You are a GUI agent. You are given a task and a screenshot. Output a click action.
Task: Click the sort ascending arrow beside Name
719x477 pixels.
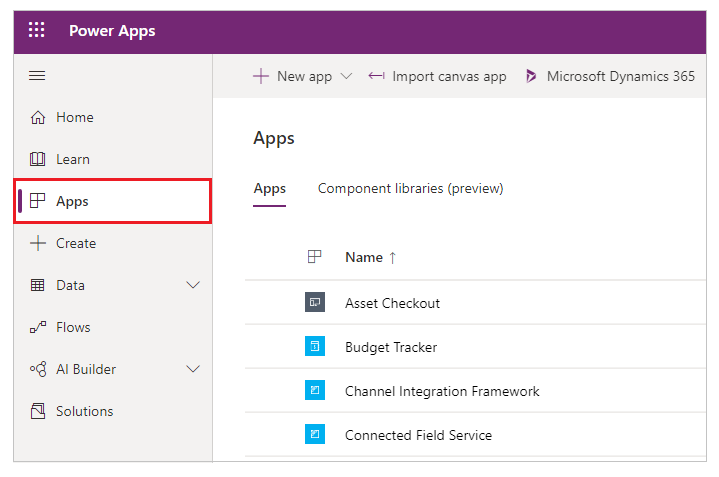pos(393,258)
